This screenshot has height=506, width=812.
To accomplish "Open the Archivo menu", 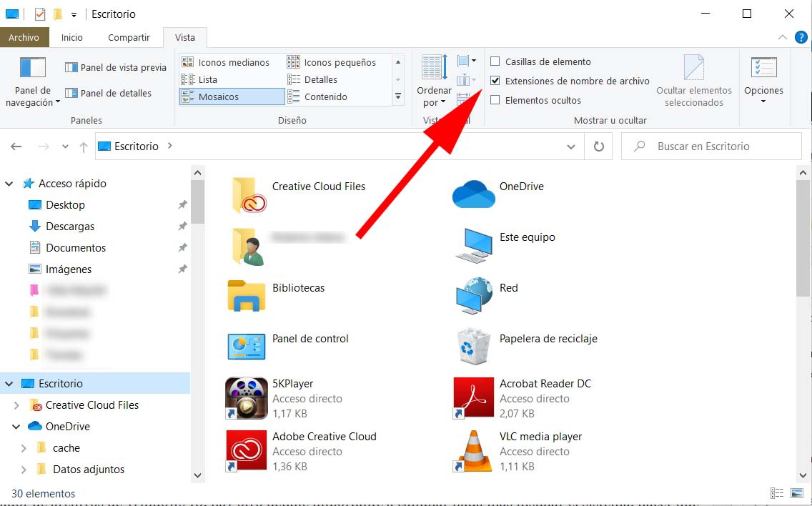I will click(24, 37).
